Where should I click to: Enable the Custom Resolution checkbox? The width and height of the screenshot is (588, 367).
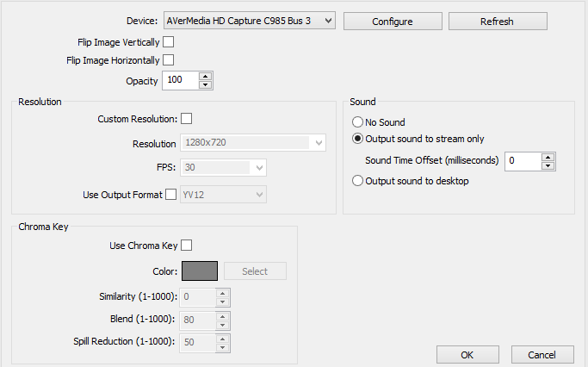(186, 119)
